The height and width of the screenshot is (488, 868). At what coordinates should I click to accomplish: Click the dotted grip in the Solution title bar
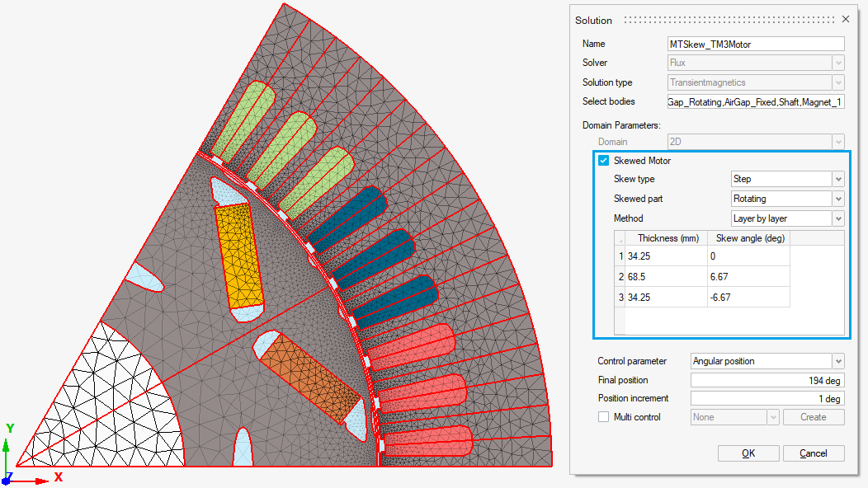[728, 20]
